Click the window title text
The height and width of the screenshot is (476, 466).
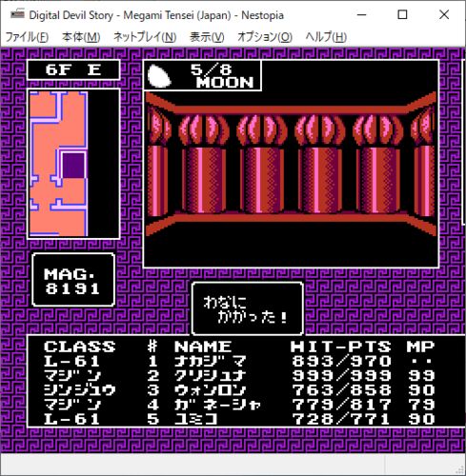tap(156, 15)
